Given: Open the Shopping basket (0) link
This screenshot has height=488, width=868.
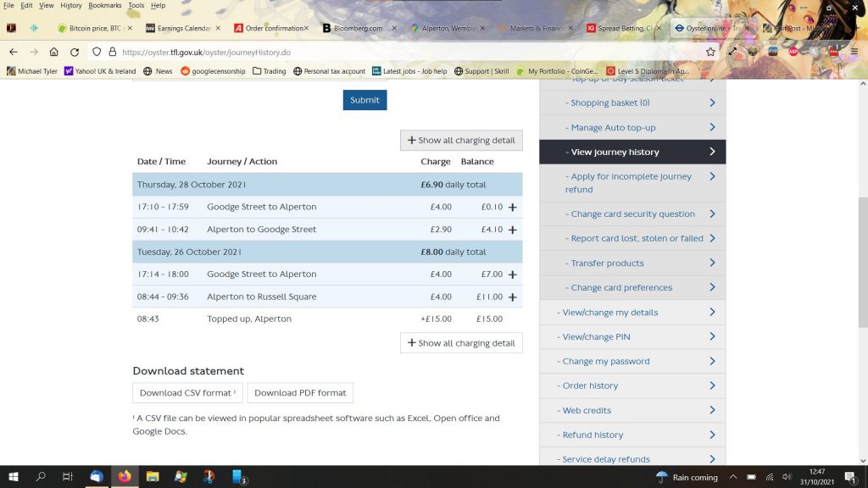Looking at the screenshot, I should [632, 103].
